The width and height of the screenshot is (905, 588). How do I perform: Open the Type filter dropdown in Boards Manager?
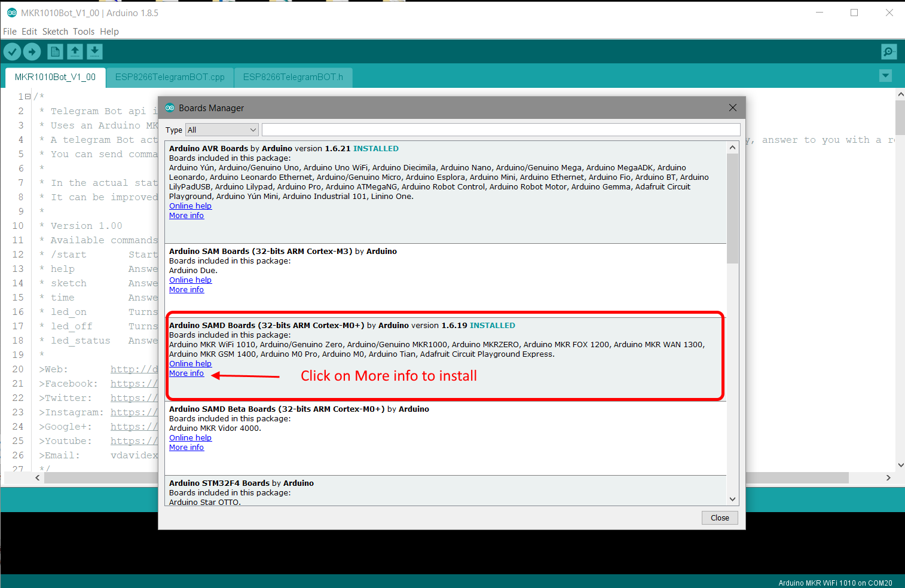pyautogui.click(x=221, y=130)
